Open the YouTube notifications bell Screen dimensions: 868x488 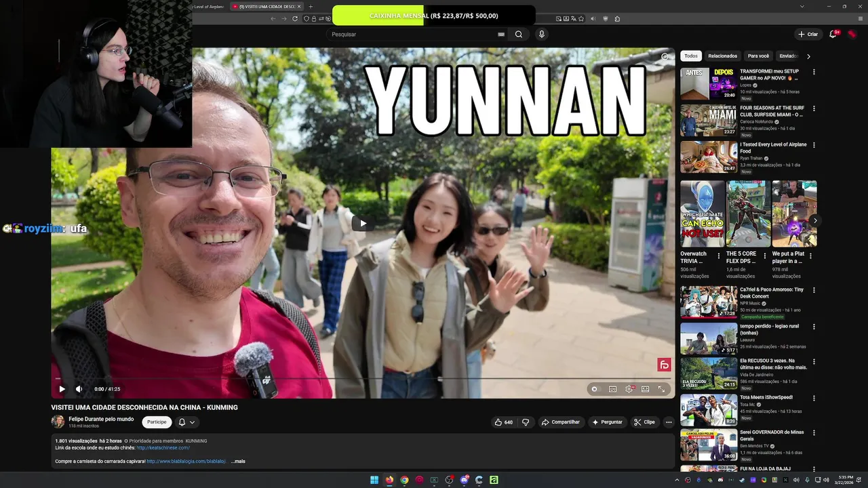pos(833,34)
